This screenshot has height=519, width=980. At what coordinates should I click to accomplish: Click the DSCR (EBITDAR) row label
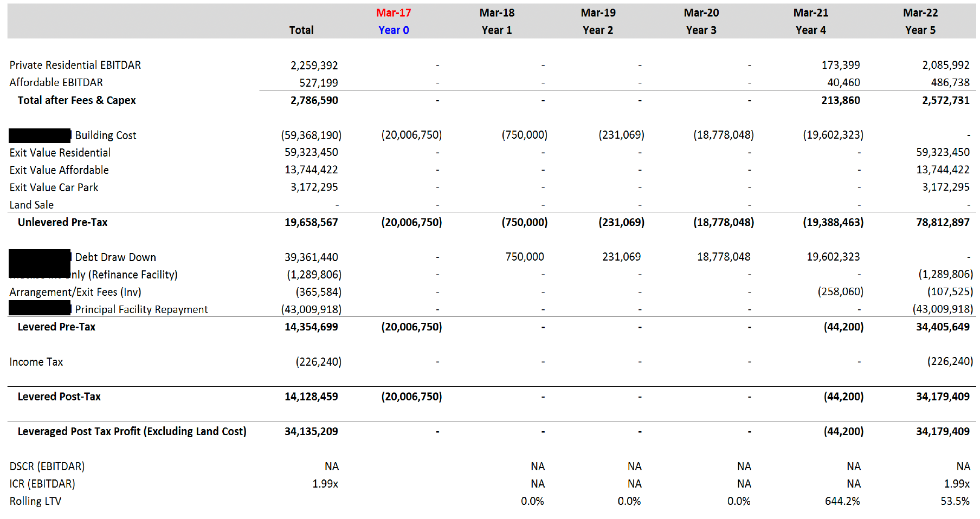pyautogui.click(x=47, y=466)
